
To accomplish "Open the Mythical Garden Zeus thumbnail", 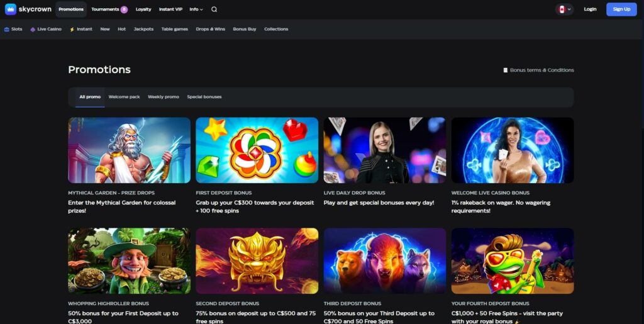I will coord(130,150).
